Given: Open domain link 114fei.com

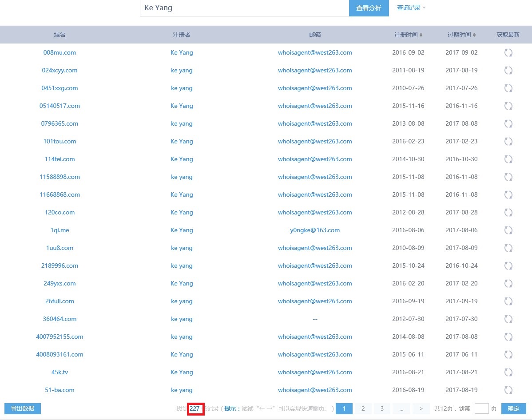Looking at the screenshot, I should (x=60, y=159).
